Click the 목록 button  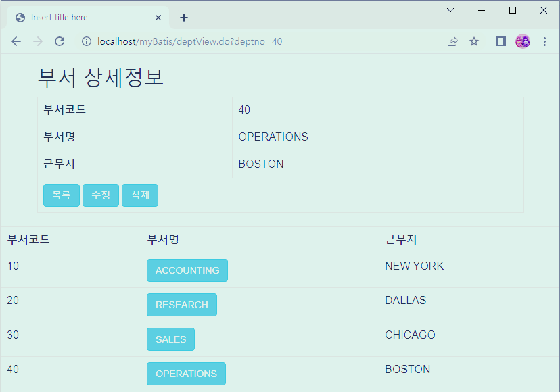62,195
